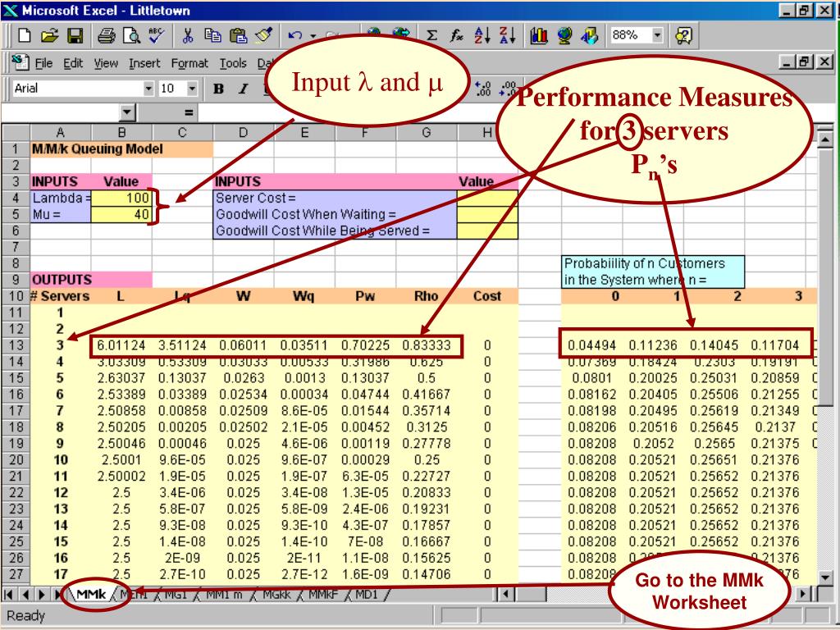Image resolution: width=840 pixels, height=630 pixels.
Task: Click the OUTPUTS label cell
Action: [x=91, y=280]
